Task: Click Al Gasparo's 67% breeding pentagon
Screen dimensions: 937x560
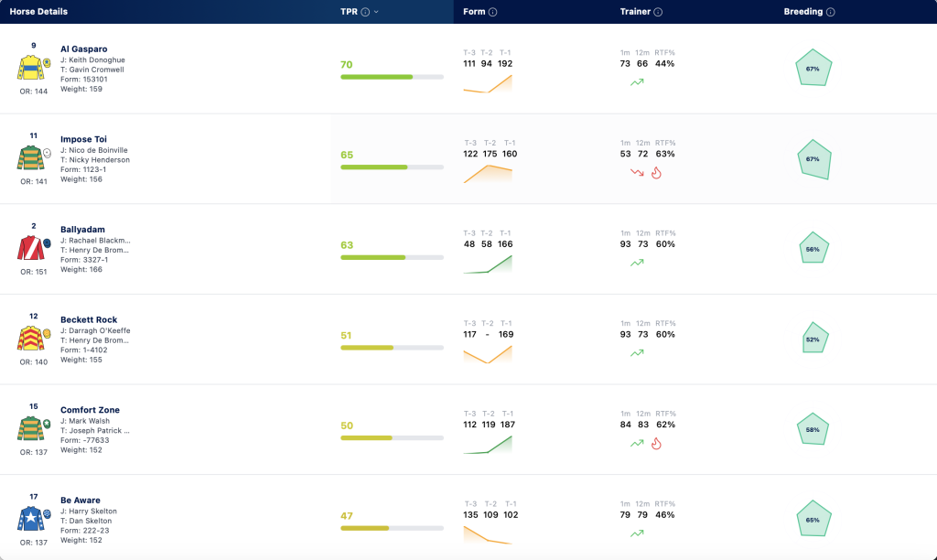Action: tap(813, 68)
